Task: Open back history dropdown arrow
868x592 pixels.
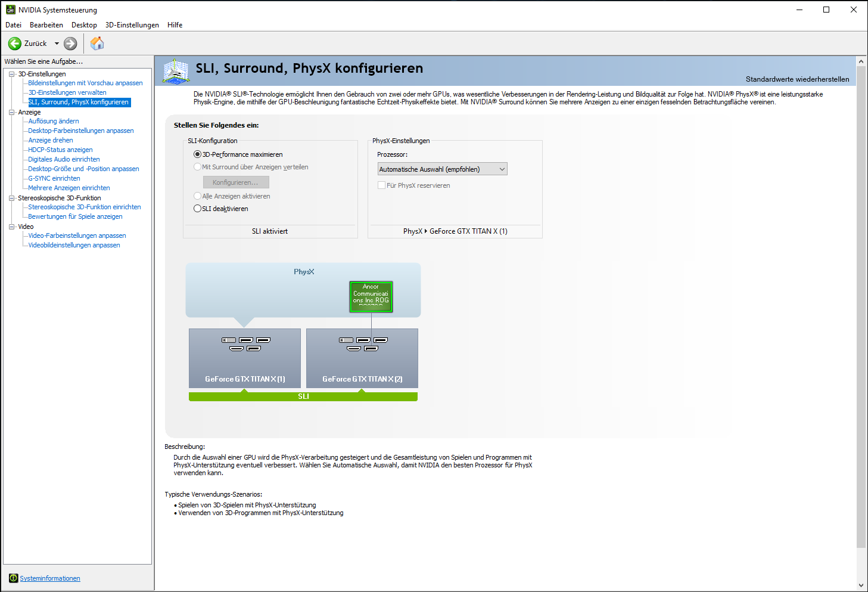Action: (x=57, y=44)
